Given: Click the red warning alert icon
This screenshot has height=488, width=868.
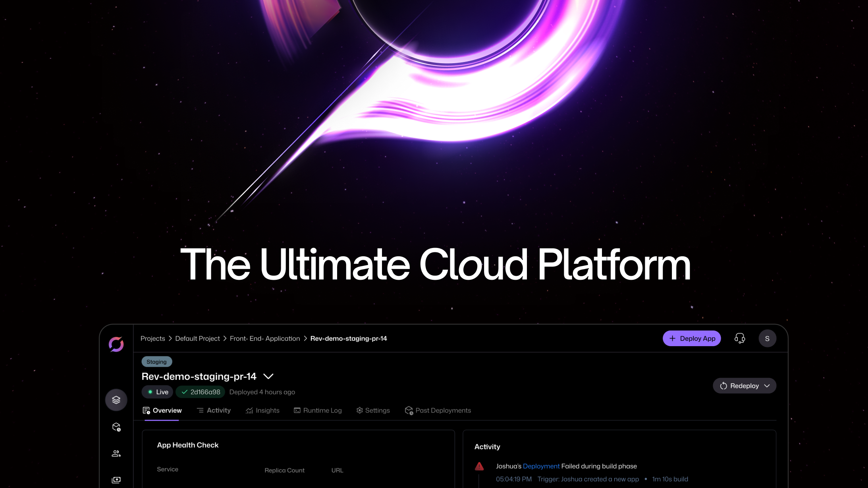Looking at the screenshot, I should (479, 466).
